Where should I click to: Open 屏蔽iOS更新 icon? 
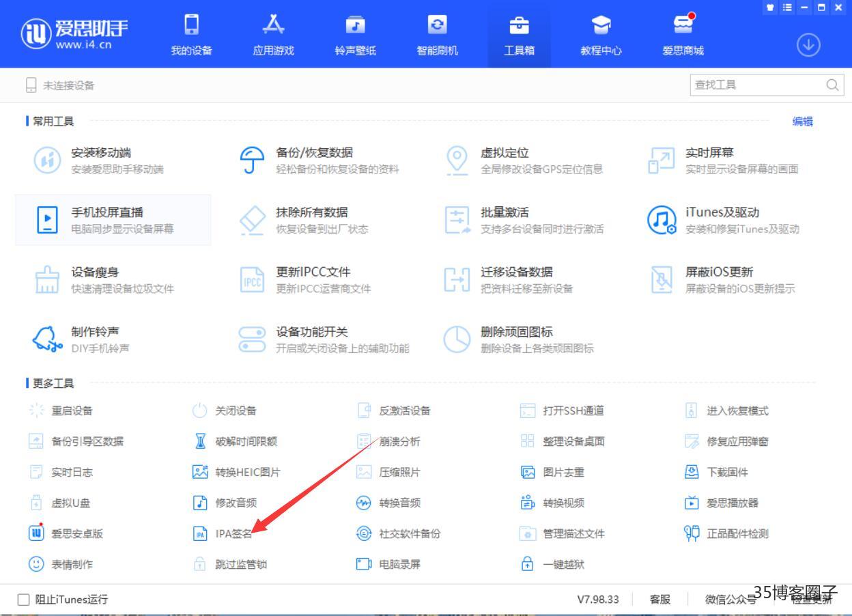click(661, 279)
